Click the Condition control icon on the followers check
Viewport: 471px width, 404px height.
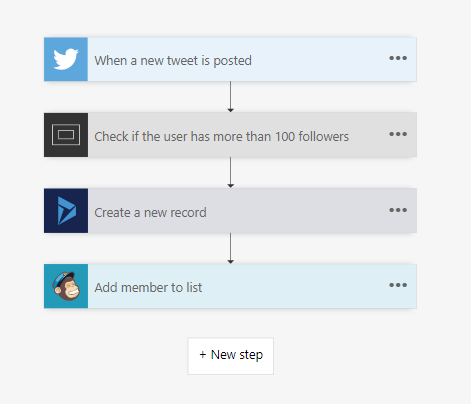click(66, 135)
